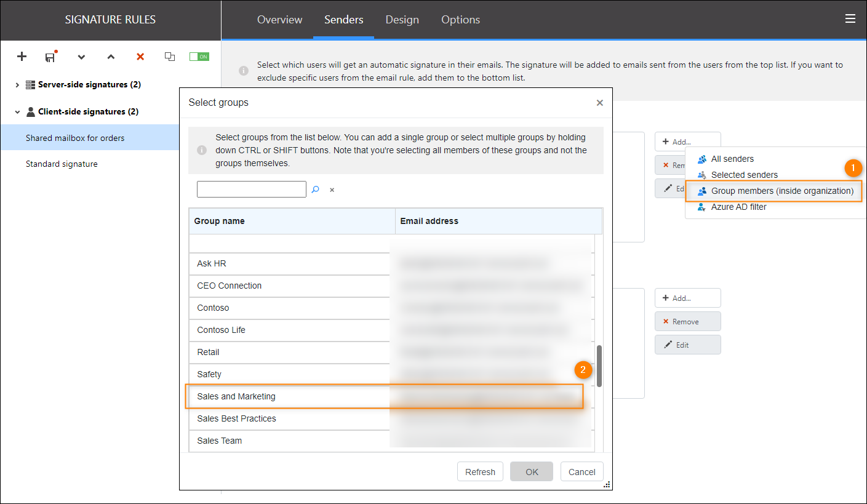Cancel the Select groups dialog
867x504 pixels.
581,471
